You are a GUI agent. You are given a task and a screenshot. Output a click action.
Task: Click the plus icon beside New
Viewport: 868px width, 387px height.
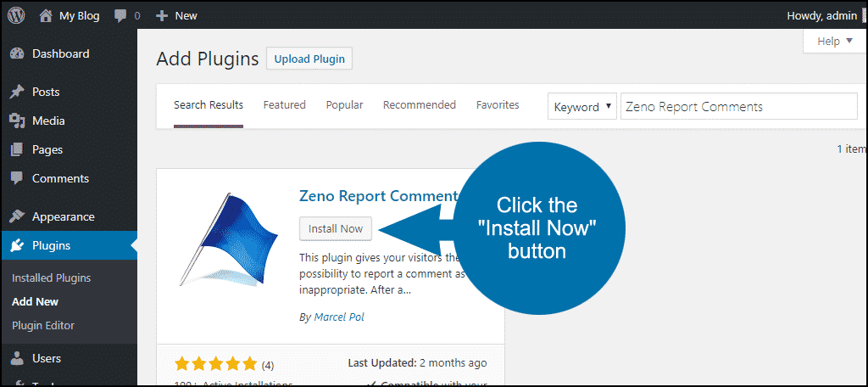click(162, 16)
